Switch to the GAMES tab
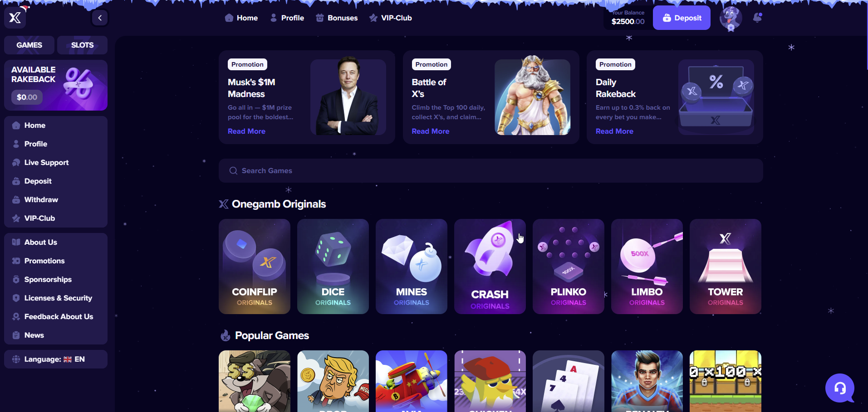Screen dimensions: 868x412 point(29,45)
